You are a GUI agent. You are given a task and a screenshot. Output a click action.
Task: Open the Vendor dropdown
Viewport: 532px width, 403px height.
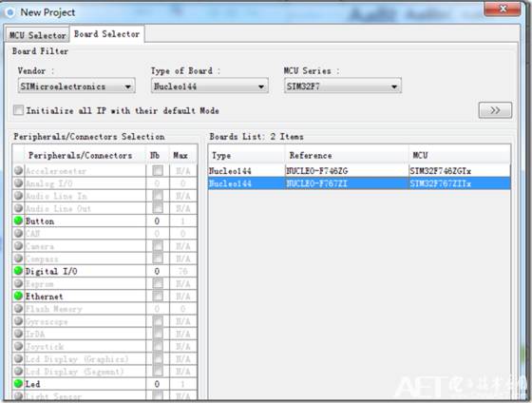(x=76, y=86)
